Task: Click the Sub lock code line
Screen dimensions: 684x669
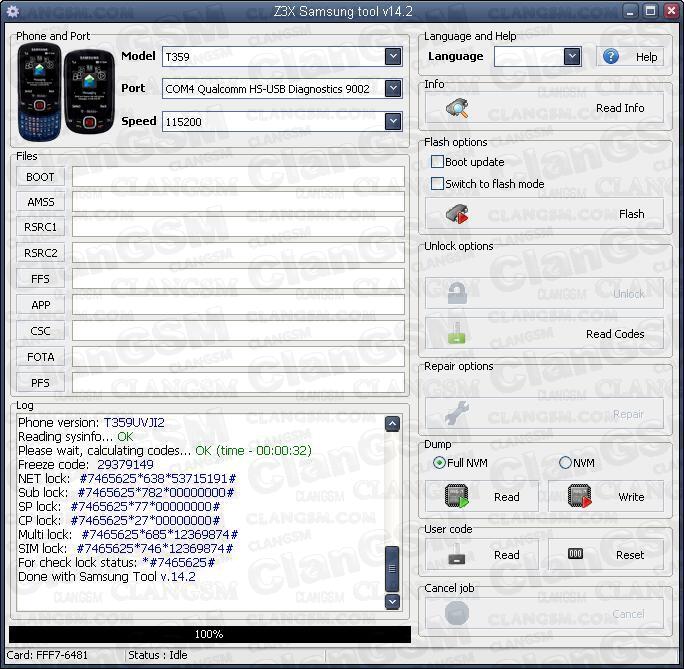Action: 126,492
